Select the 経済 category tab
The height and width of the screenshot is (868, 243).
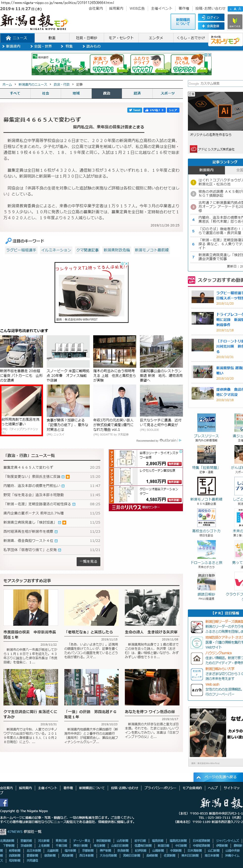pos(137,93)
